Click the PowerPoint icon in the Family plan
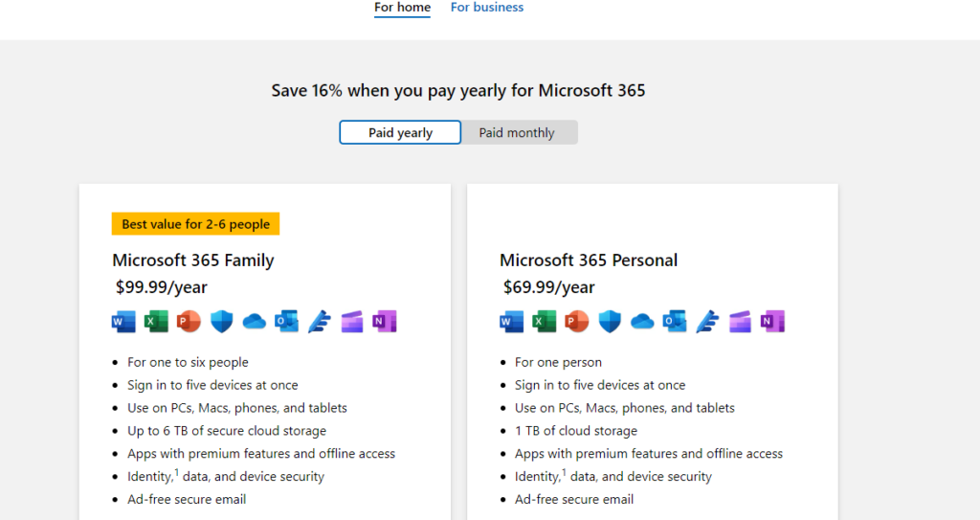This screenshot has width=980, height=520. tap(189, 322)
